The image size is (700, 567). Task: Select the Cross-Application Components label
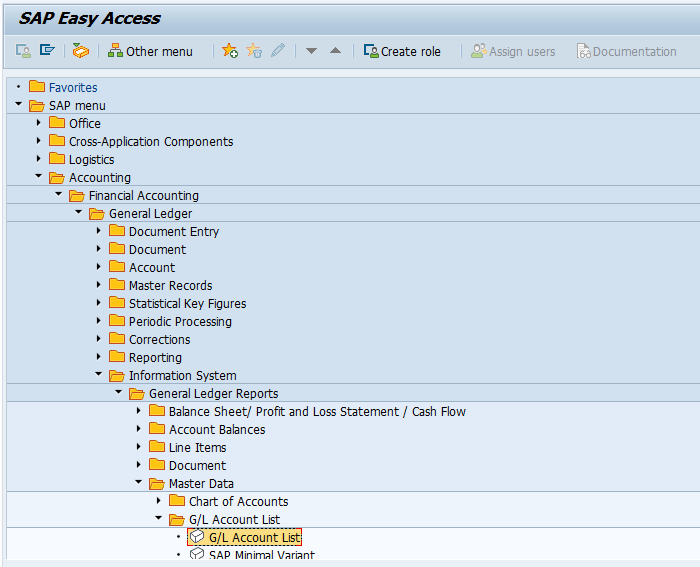coord(151,142)
